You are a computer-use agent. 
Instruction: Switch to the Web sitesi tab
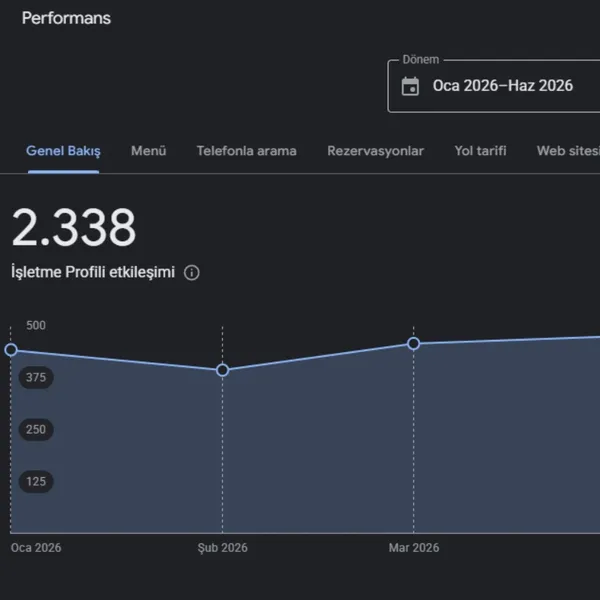[x=568, y=151]
